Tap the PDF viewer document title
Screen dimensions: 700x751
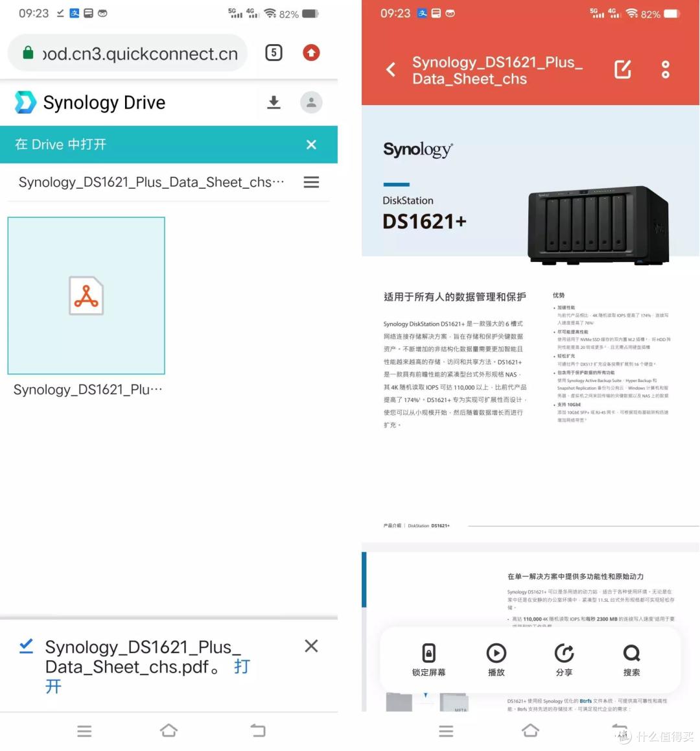coord(497,71)
